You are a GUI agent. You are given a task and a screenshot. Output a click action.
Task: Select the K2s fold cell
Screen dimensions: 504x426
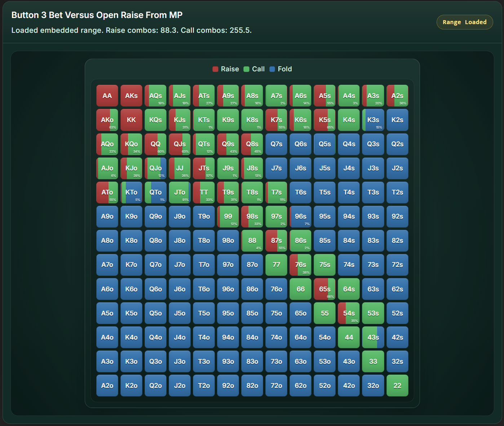[397, 120]
